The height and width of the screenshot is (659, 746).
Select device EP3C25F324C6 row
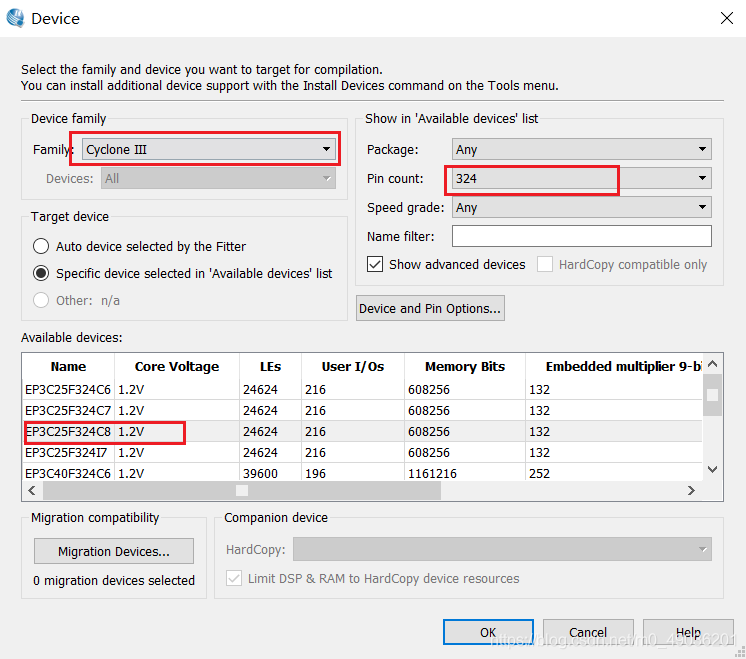click(x=362, y=390)
